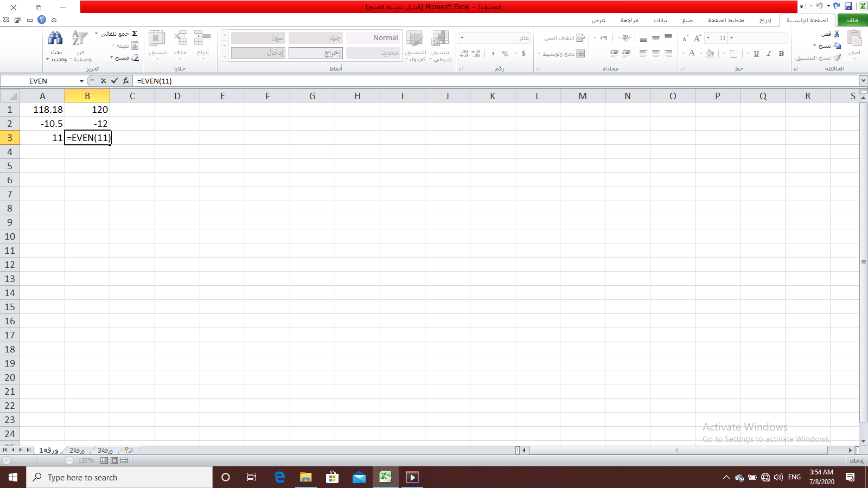Click the Increase Indent icon
The image size is (868, 488).
614,54
